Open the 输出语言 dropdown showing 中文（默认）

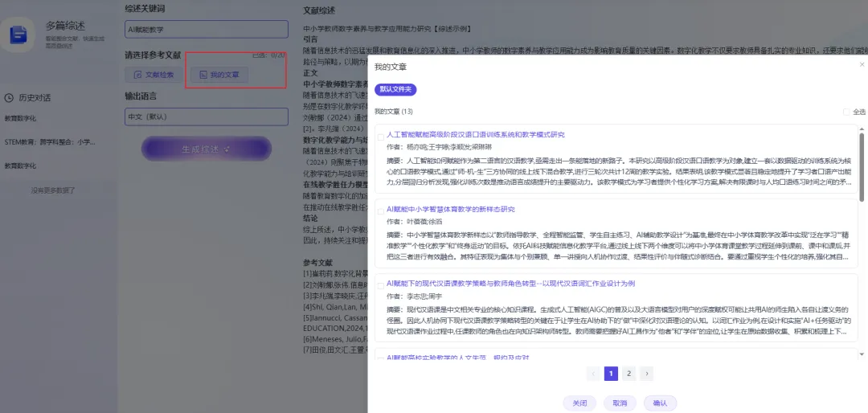(207, 117)
